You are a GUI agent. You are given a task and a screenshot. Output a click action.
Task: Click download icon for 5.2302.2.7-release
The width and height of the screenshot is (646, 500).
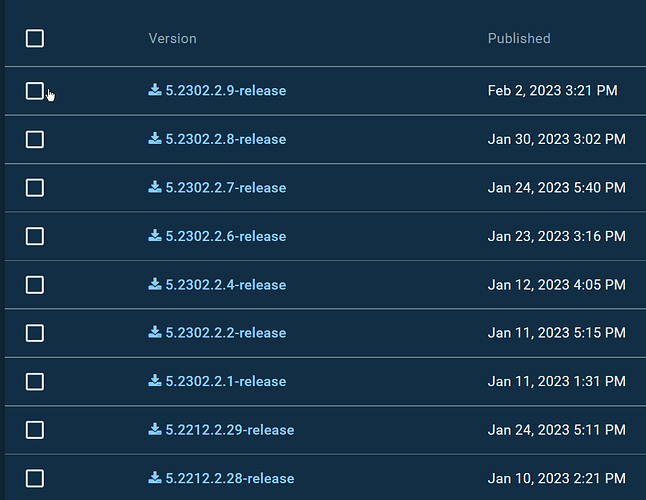click(155, 187)
